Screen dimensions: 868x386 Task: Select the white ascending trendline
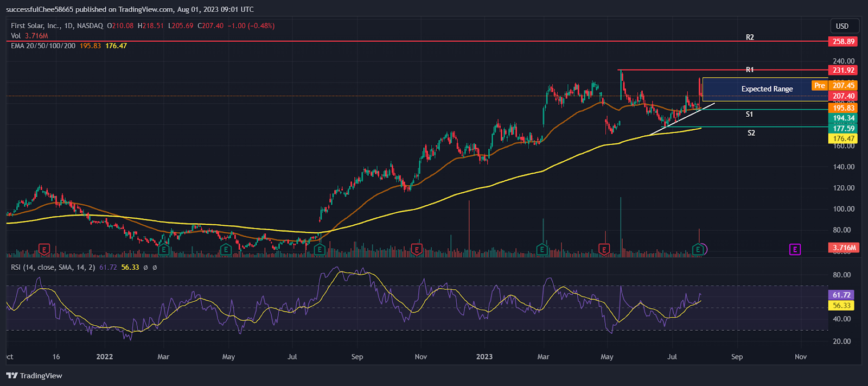pos(682,119)
